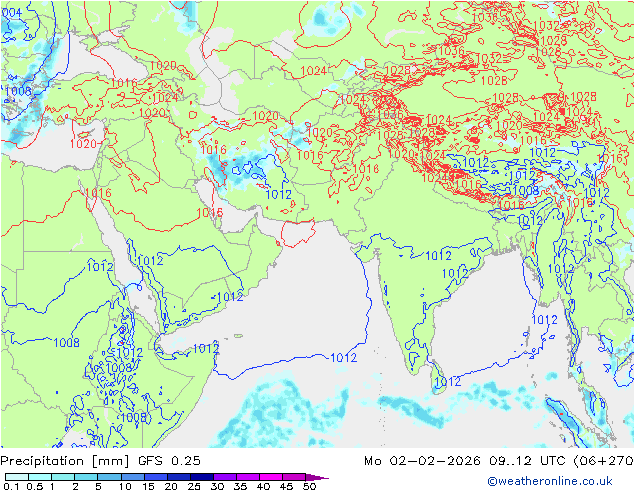Select the medium blue 10–15 legend swatch
The height and width of the screenshot is (490, 634).
coord(132,477)
